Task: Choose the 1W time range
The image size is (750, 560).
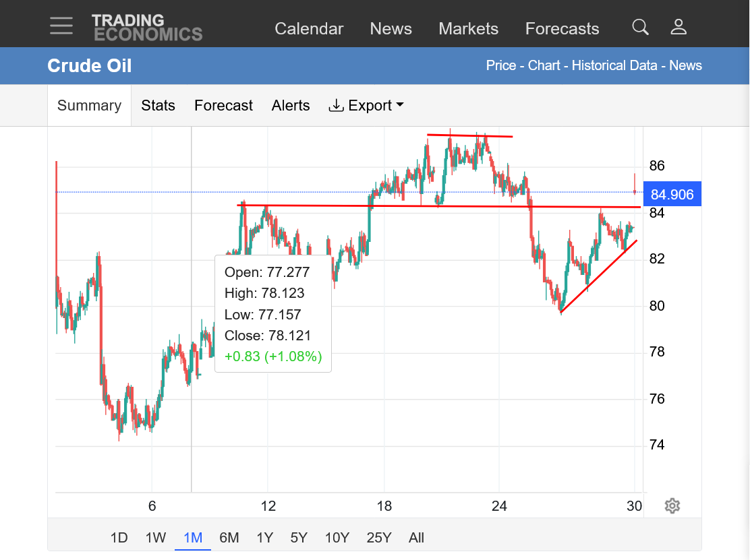Action: point(155,538)
